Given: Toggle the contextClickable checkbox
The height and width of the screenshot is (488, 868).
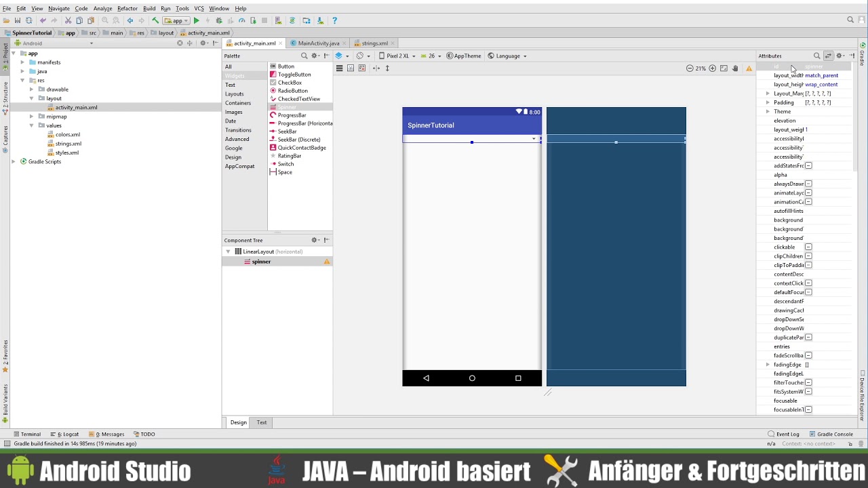Looking at the screenshot, I should [x=808, y=283].
